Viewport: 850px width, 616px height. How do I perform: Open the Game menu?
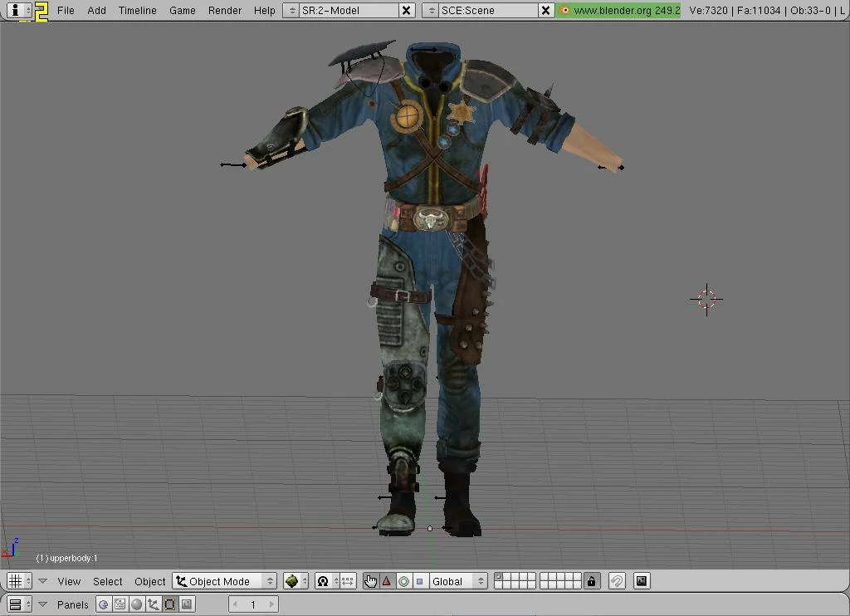pos(182,10)
